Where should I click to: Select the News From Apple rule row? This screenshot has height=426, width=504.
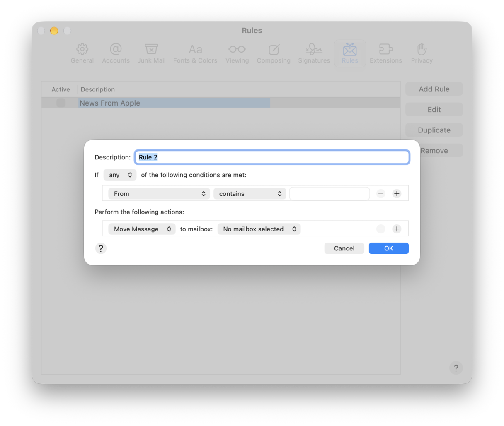(221, 103)
